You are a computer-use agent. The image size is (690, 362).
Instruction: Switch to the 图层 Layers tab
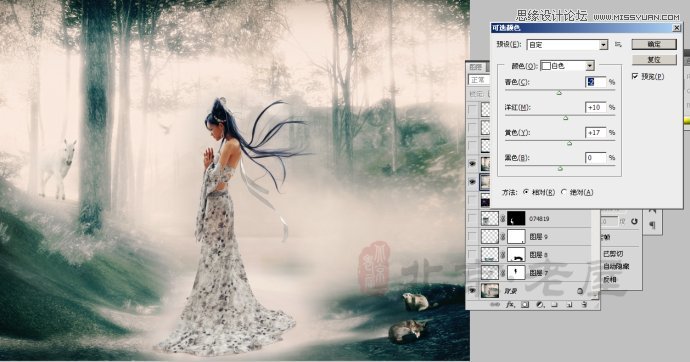coord(476,67)
